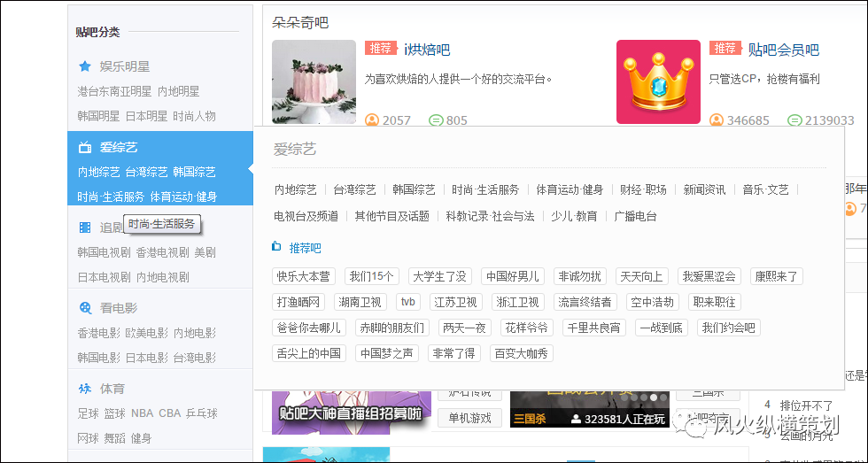
Task: Open 美剧 in sidebar
Action: point(205,253)
